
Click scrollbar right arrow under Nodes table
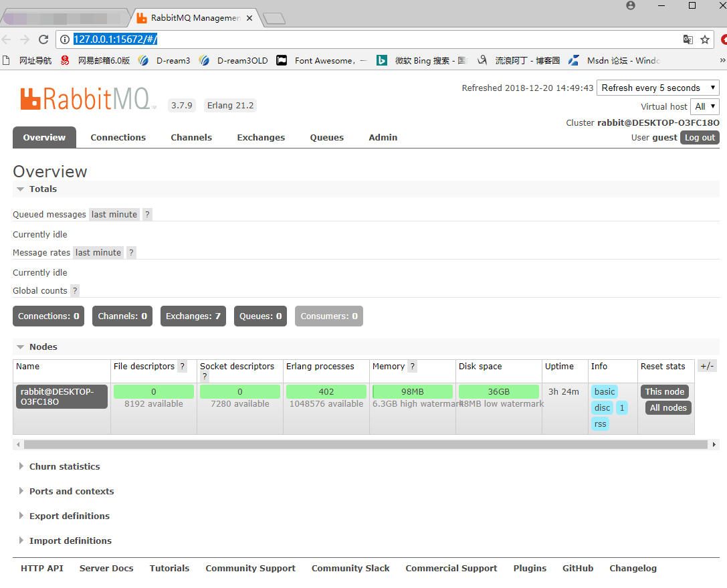[714, 445]
